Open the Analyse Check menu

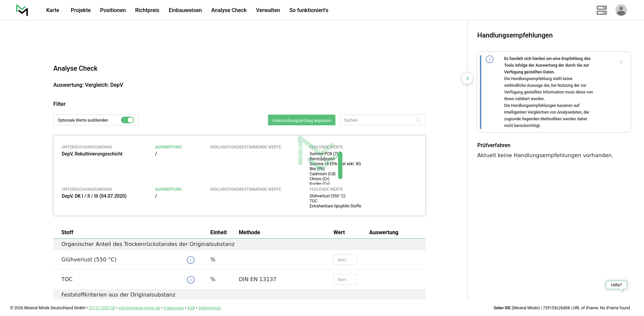coord(229,10)
